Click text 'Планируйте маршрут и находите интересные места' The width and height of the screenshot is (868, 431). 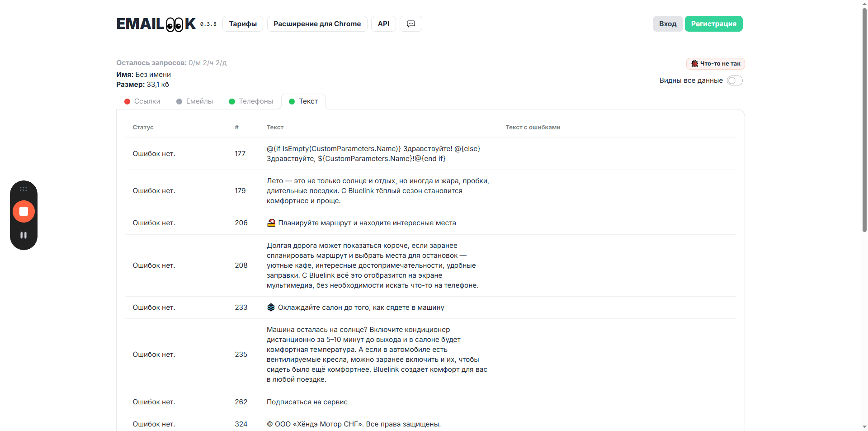pos(367,223)
